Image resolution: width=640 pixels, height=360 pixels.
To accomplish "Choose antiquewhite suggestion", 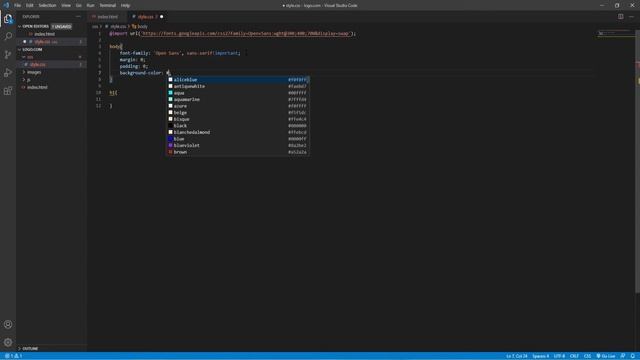I will click(x=238, y=86).
